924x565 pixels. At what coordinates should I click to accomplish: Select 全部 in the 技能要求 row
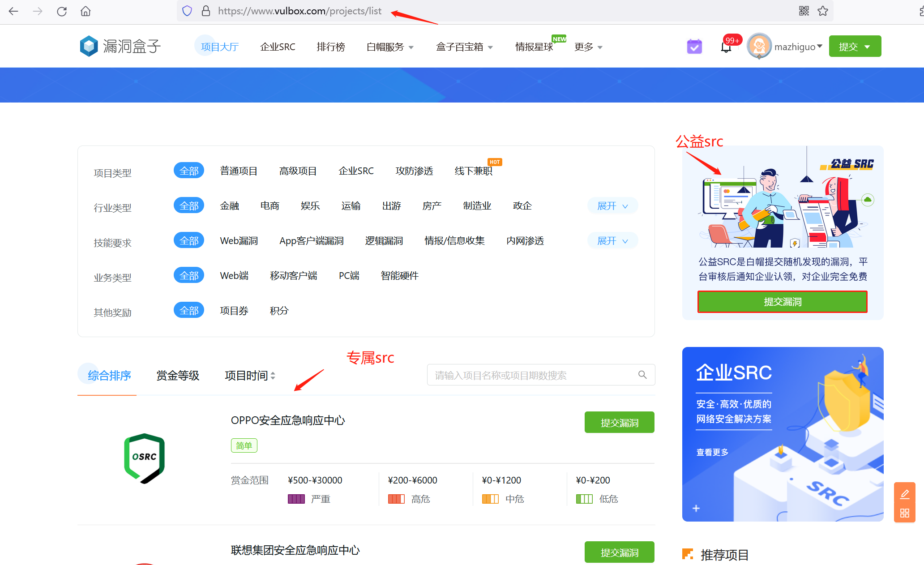(189, 240)
